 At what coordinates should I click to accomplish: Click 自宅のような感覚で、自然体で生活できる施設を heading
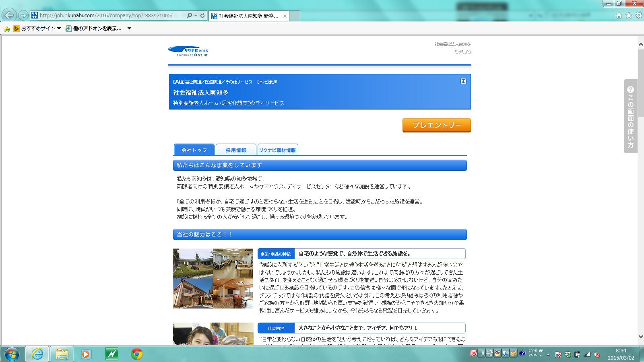355,254
